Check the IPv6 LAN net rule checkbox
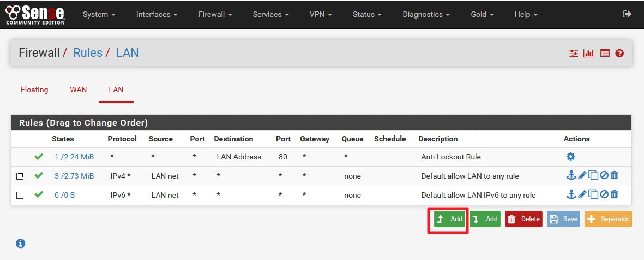 tap(20, 195)
